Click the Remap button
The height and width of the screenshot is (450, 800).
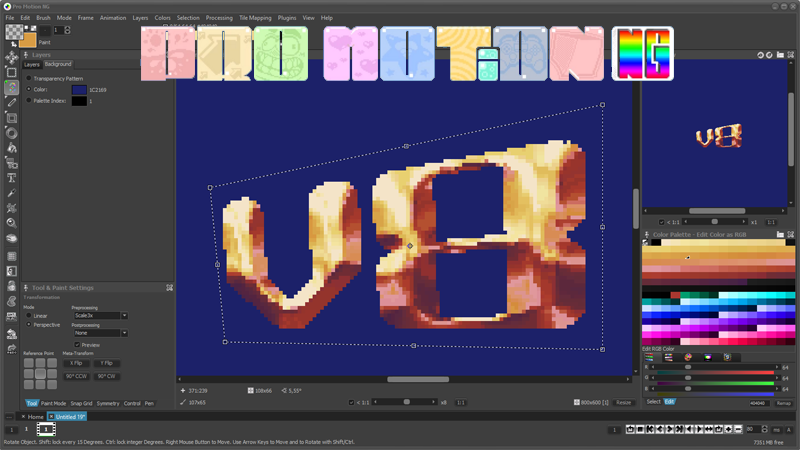[x=783, y=402]
